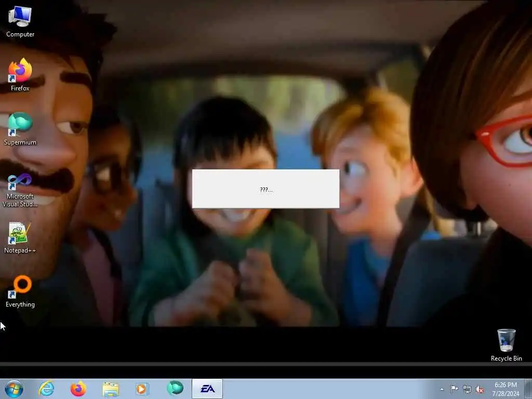Viewport: 532px width, 399px height.
Task: Click the muted volume tray icon
Action: (x=480, y=389)
